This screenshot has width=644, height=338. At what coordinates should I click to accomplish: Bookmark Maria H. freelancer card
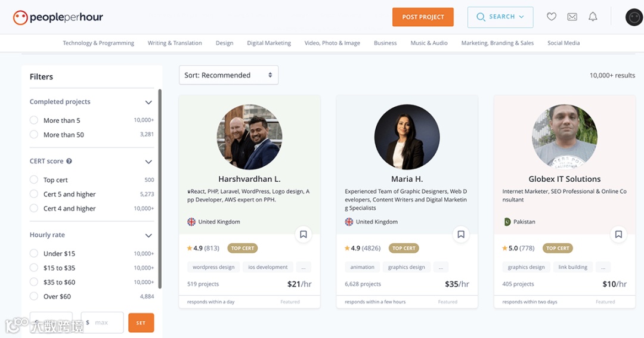tap(461, 234)
